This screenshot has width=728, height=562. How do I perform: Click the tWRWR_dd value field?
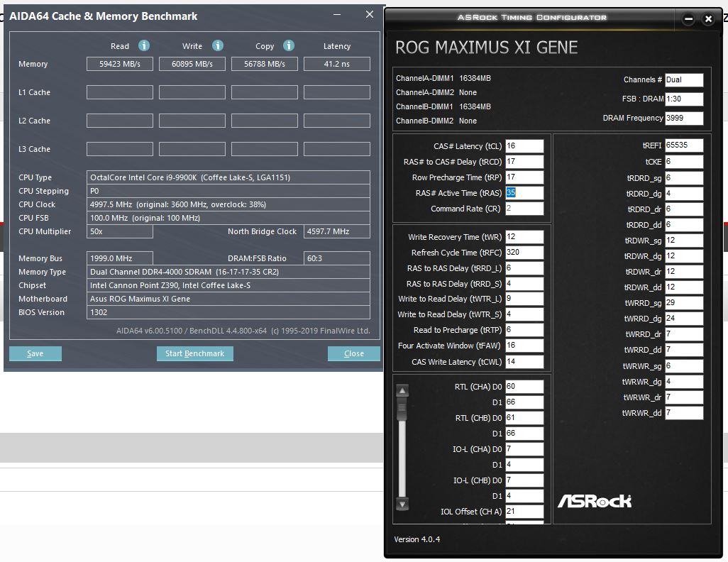click(x=684, y=413)
